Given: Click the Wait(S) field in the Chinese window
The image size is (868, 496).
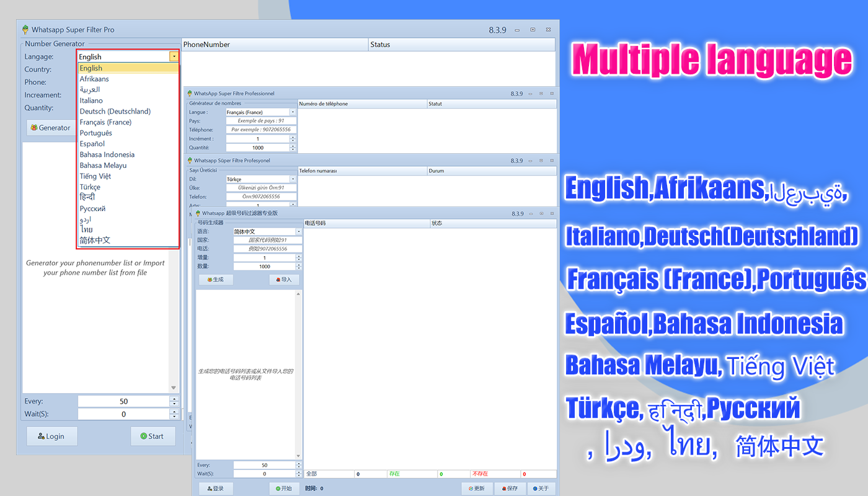Looking at the screenshot, I should coord(265,474).
